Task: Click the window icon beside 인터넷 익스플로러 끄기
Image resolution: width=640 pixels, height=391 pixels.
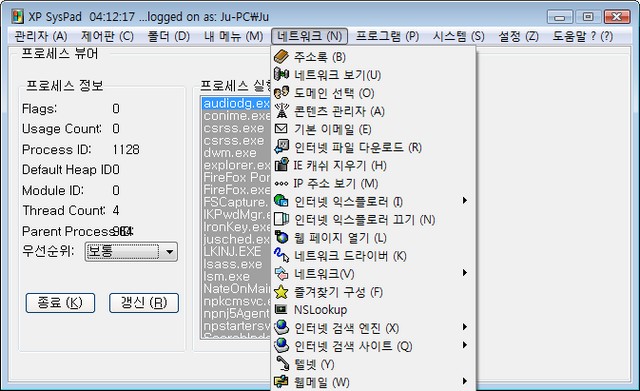Action: coord(281,219)
